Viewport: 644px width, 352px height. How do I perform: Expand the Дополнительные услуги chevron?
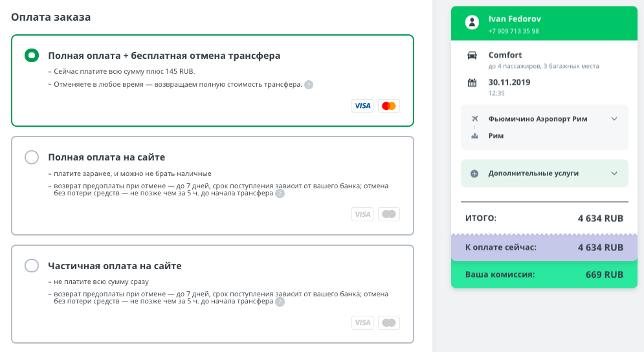coord(614,173)
